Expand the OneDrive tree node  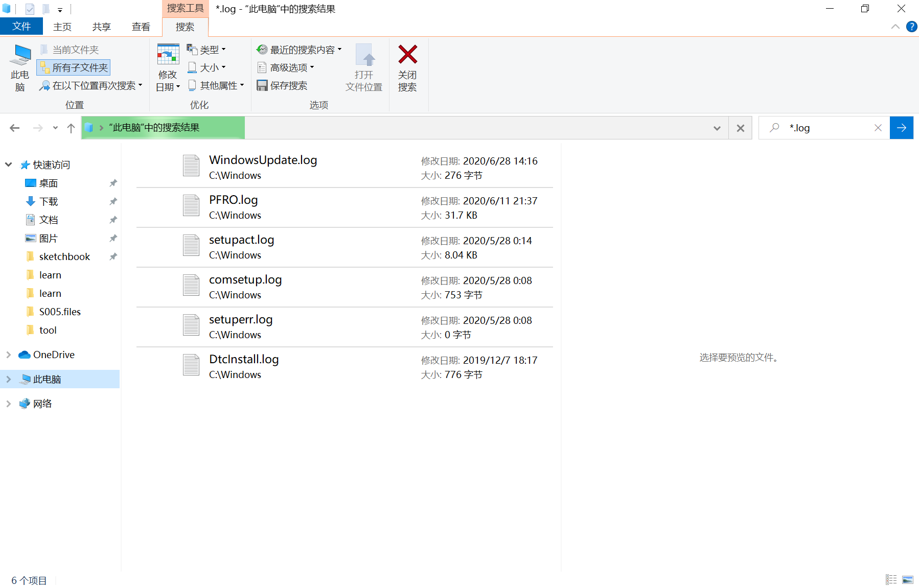point(8,355)
